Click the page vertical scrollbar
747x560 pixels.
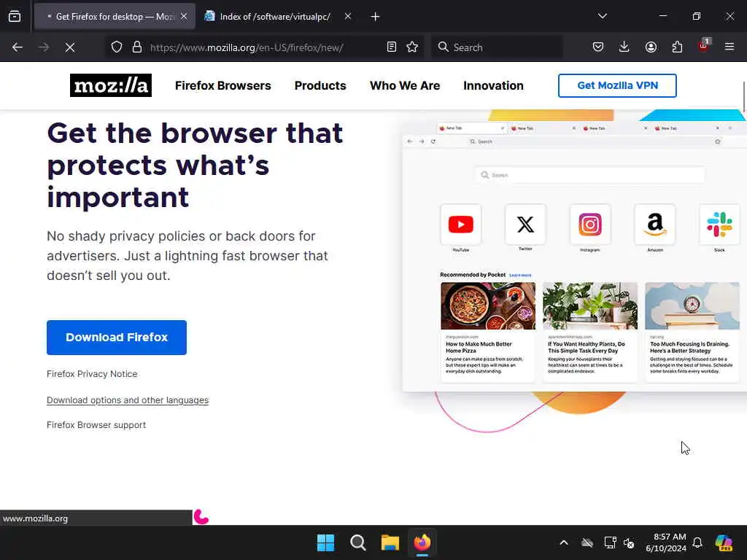(x=743, y=97)
